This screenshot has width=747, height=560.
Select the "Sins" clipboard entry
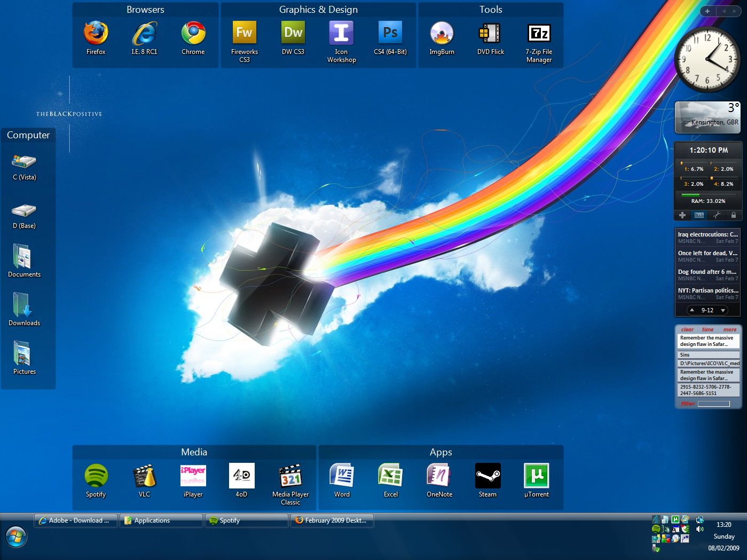coord(709,355)
